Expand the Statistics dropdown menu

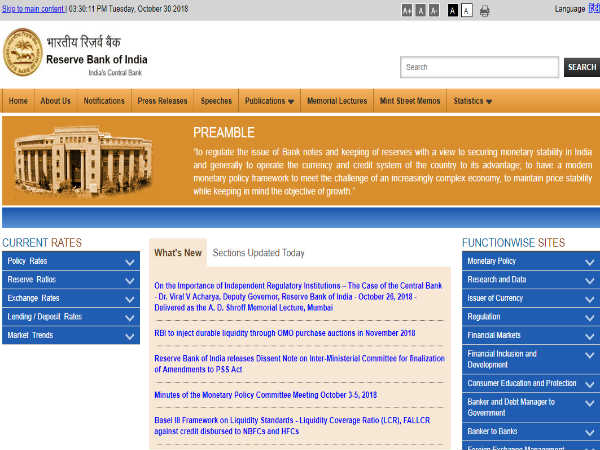(472, 101)
